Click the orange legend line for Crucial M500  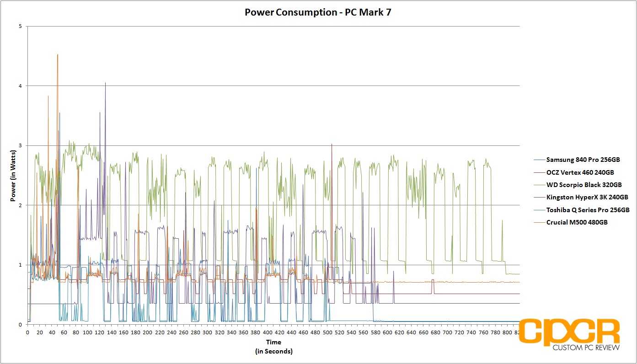click(x=539, y=222)
